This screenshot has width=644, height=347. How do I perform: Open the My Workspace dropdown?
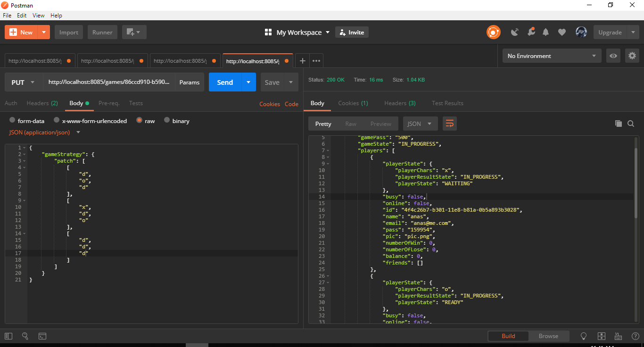pos(297,32)
